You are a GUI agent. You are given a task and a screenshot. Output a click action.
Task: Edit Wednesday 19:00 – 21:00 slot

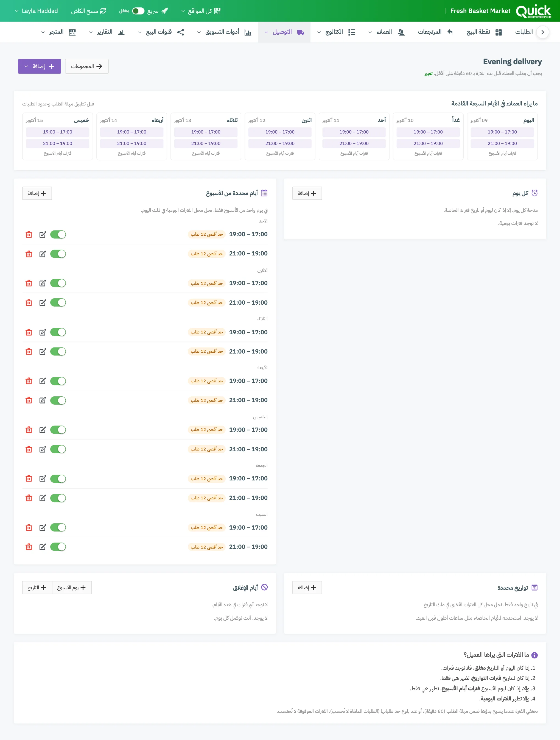click(43, 400)
